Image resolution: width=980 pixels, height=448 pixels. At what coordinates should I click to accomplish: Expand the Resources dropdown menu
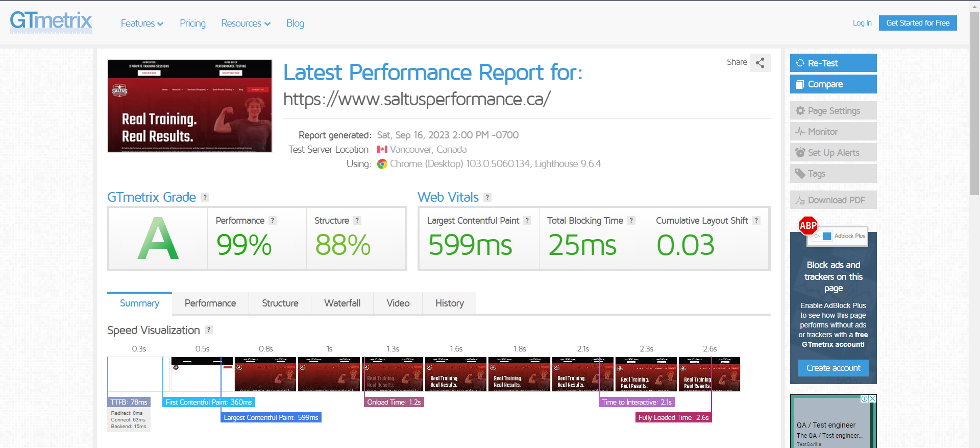pos(246,23)
